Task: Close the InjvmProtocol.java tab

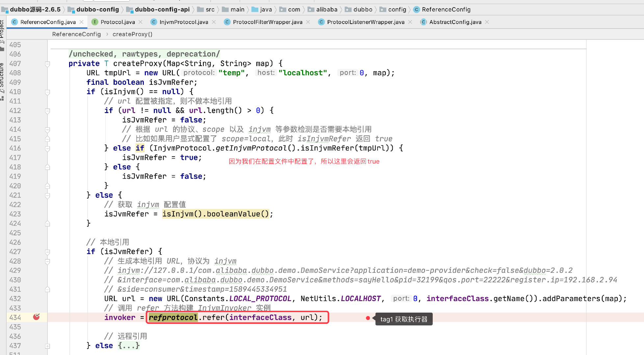Action: (x=214, y=22)
